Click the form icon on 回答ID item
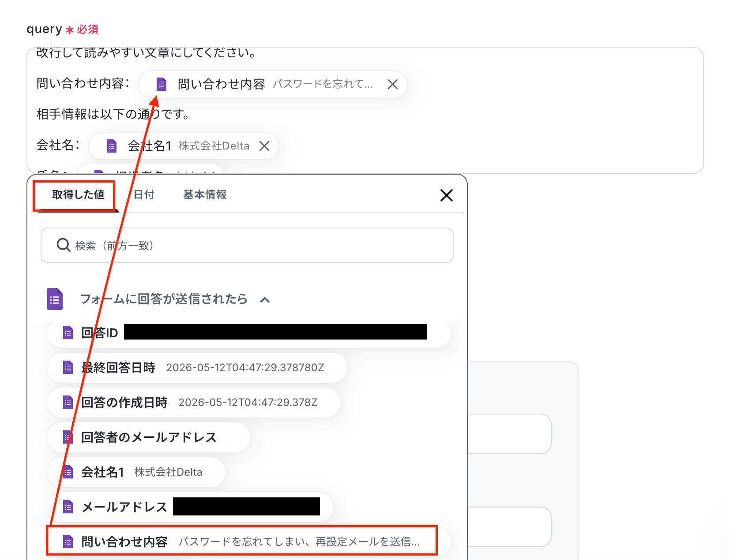729x560 pixels. 68,333
